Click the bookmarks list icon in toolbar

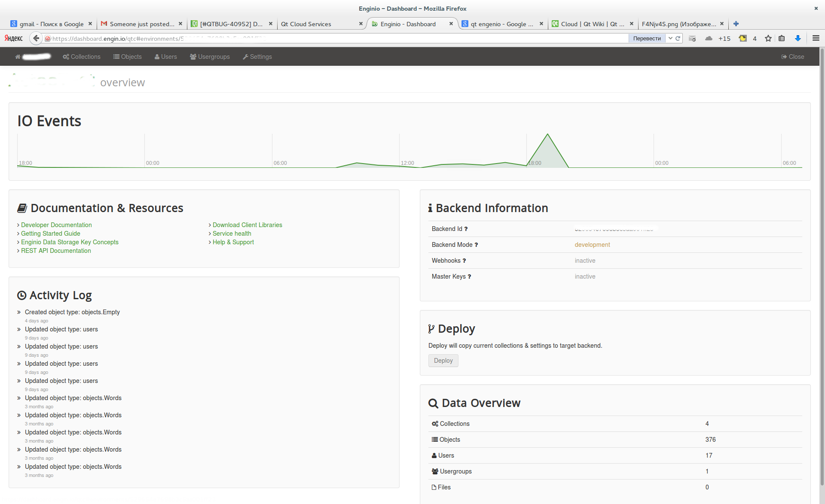point(782,38)
